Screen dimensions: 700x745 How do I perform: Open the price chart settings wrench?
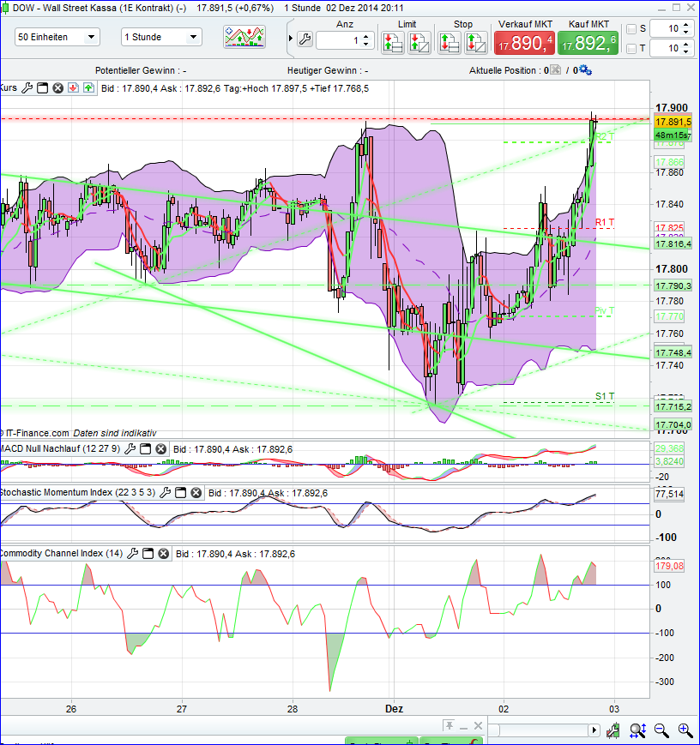pyautogui.click(x=27, y=87)
